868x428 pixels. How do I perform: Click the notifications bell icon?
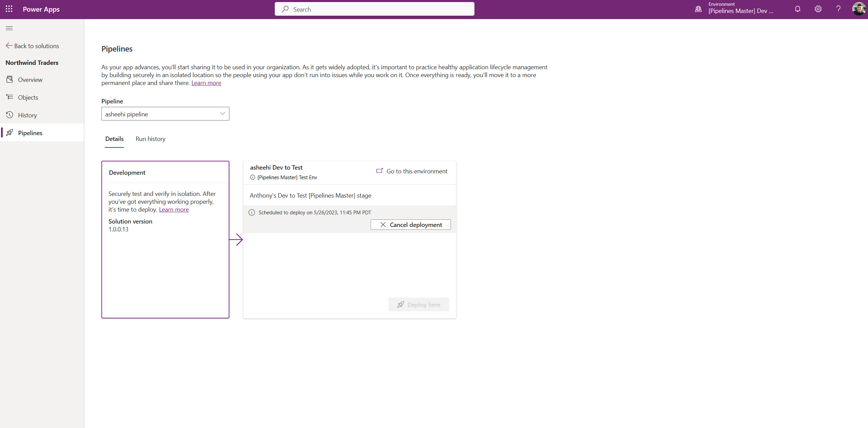click(797, 10)
